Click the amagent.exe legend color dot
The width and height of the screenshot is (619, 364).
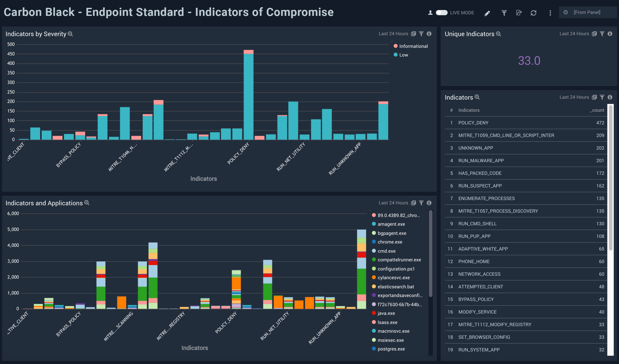point(374,224)
